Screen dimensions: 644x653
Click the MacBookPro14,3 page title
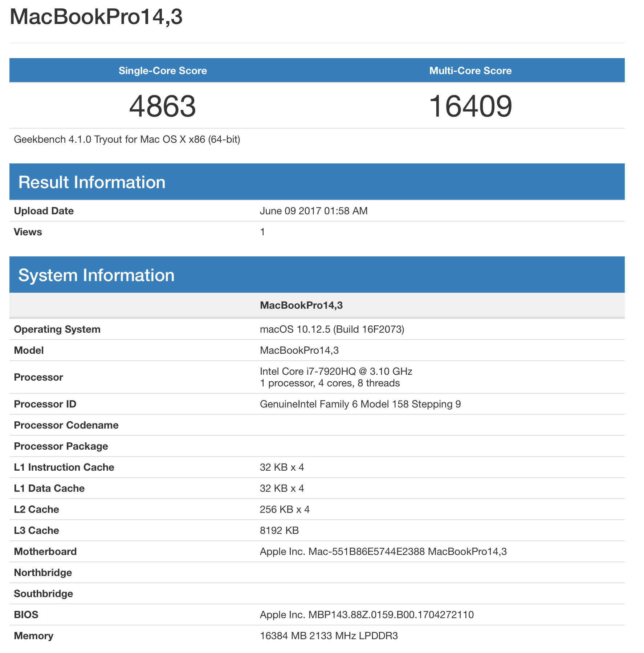point(96,17)
